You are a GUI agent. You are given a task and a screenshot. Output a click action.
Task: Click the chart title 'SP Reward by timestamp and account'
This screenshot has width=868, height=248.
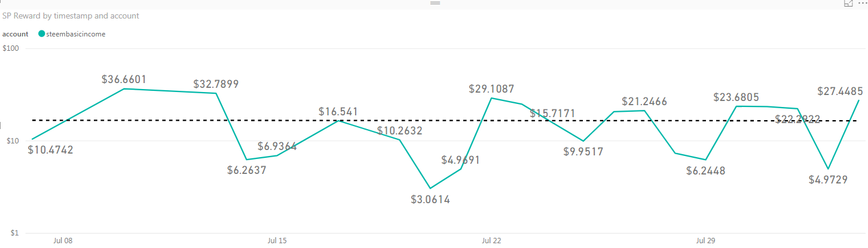pyautogui.click(x=71, y=16)
